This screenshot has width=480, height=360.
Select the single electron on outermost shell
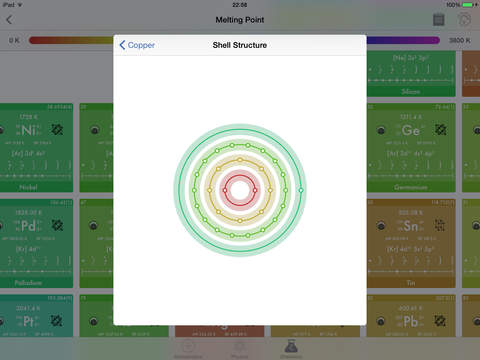pyautogui.click(x=301, y=190)
